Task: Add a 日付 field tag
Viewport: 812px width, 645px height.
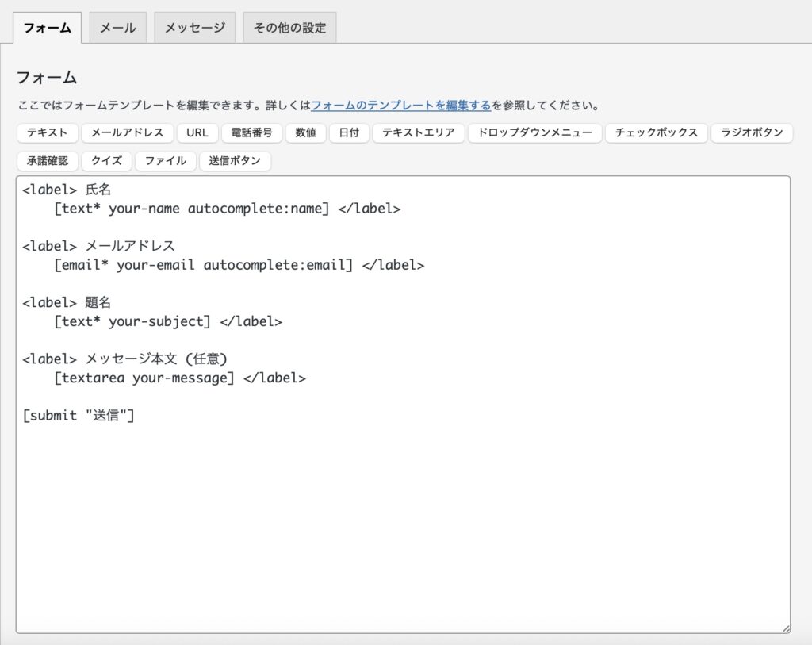Action: 349,132
